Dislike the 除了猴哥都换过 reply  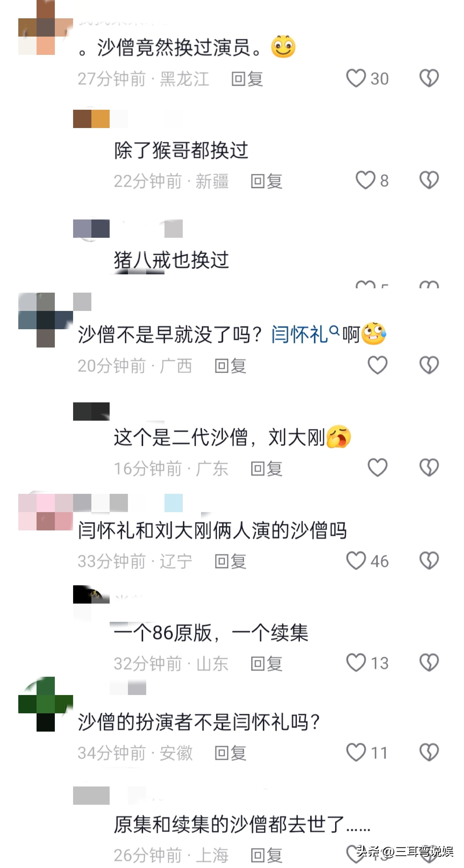pos(429,180)
